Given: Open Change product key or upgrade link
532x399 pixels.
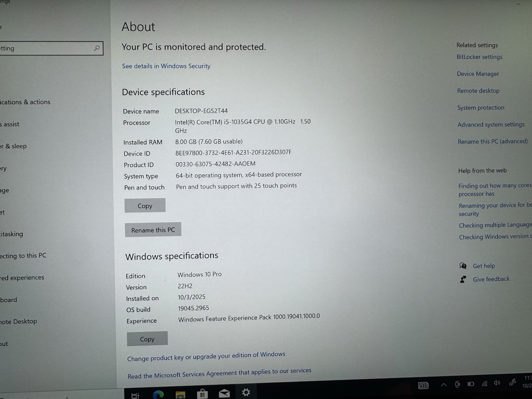Looking at the screenshot, I should tap(206, 356).
